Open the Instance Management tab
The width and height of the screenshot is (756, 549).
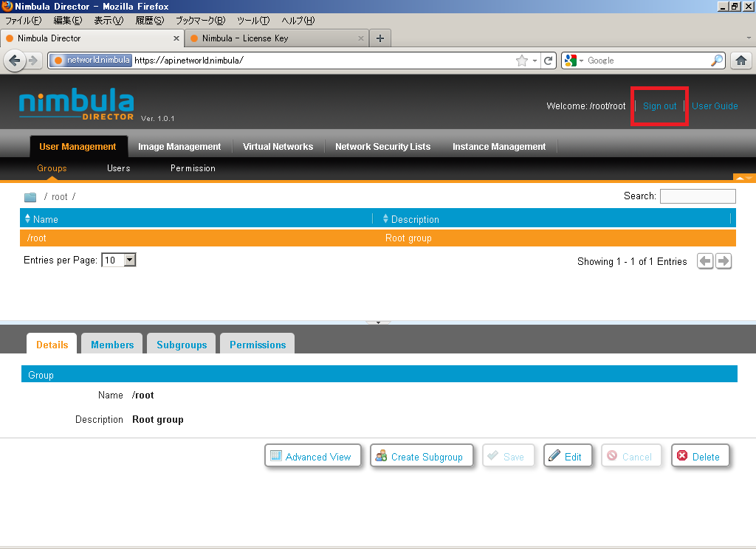499,147
